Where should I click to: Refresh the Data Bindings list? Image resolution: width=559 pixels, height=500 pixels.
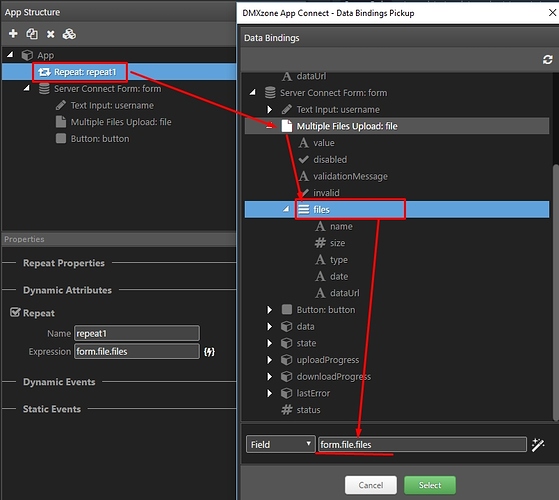[548, 60]
